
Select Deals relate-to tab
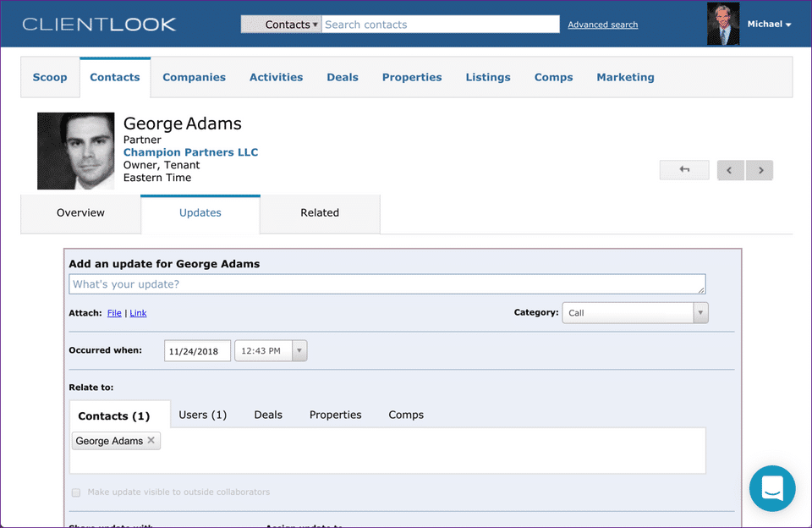point(268,415)
